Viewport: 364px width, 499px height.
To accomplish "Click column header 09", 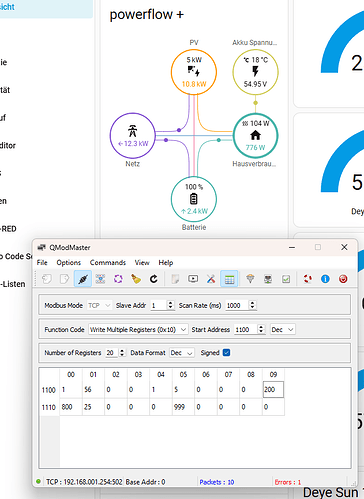I will click(x=273, y=374).
